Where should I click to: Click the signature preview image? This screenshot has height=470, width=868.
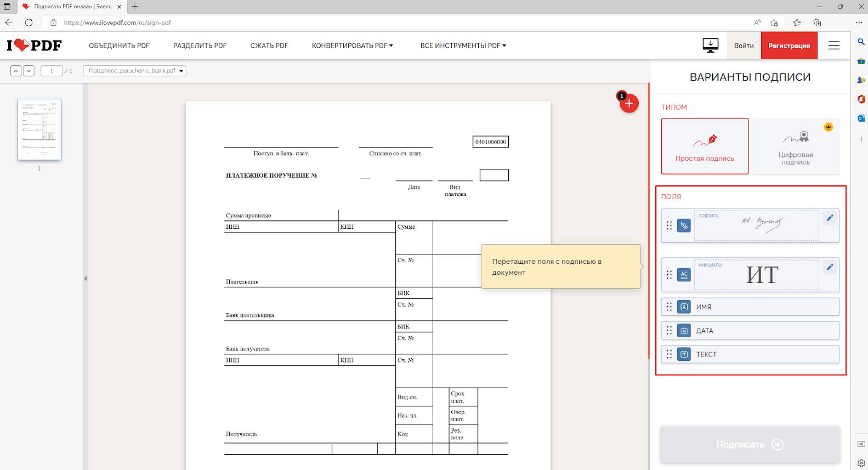tap(757, 225)
